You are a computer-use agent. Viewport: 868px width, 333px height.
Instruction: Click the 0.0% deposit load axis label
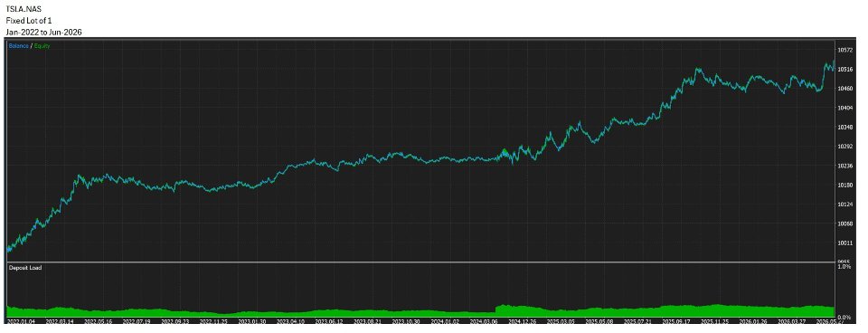tap(844, 317)
